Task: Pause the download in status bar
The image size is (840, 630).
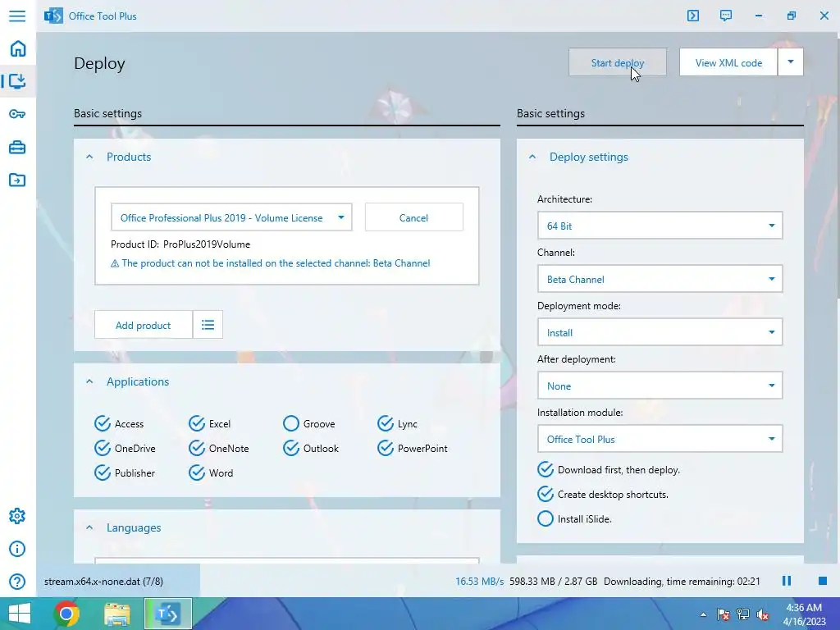Action: click(787, 582)
